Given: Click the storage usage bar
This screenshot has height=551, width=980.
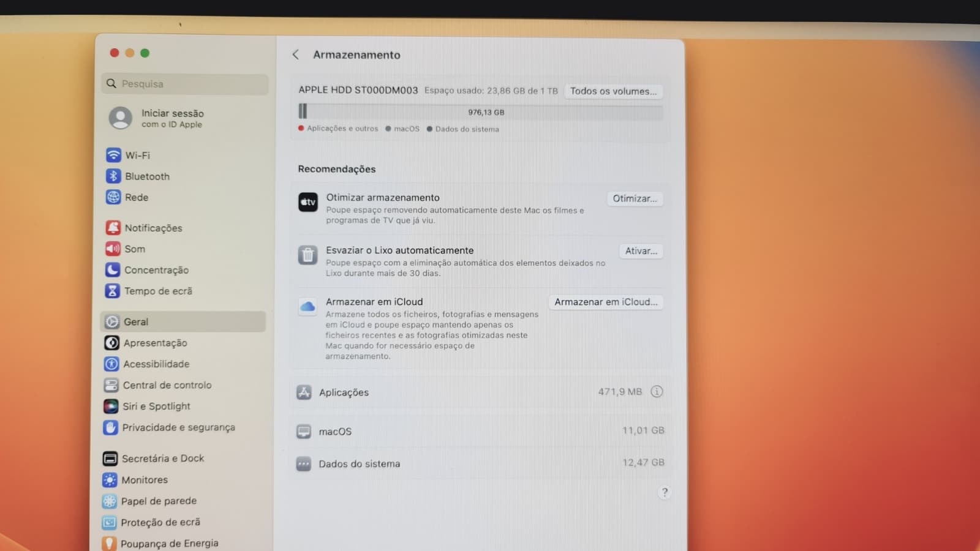Looking at the screenshot, I should (x=481, y=112).
